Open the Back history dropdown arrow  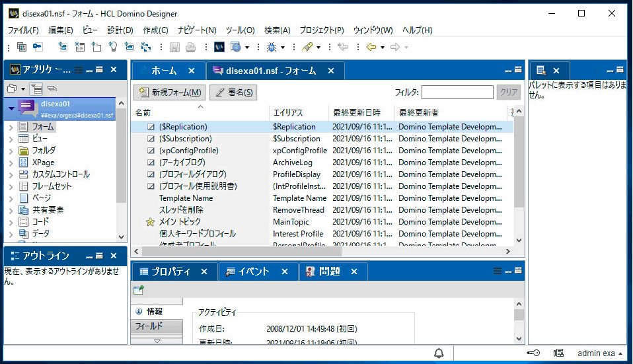click(x=383, y=48)
